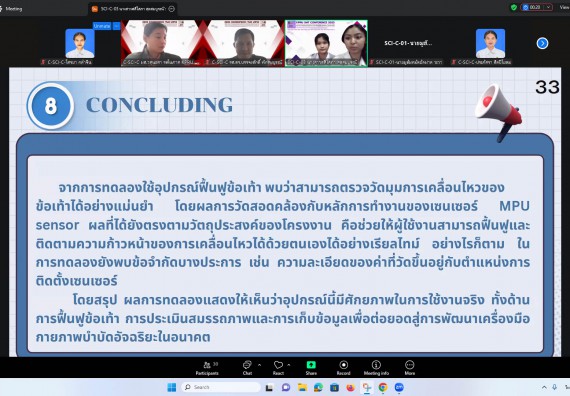570x396 pixels.
Task: Start recording with the Record button
Action: (344, 368)
